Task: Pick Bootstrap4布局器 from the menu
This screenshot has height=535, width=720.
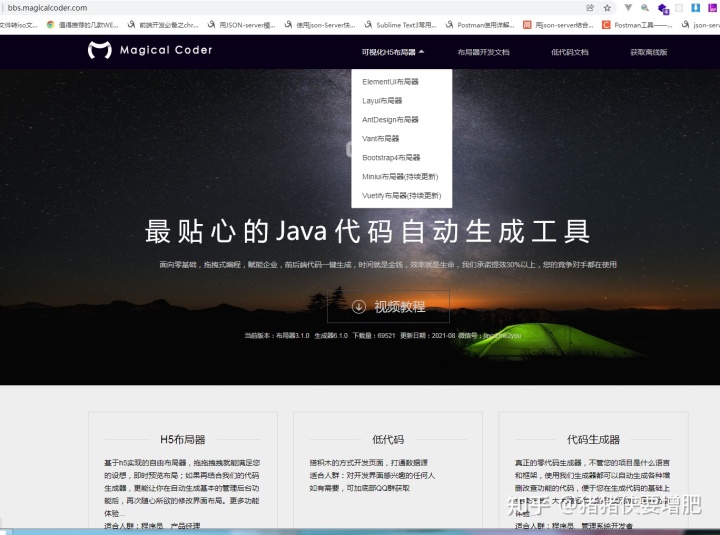Action: pyautogui.click(x=391, y=158)
